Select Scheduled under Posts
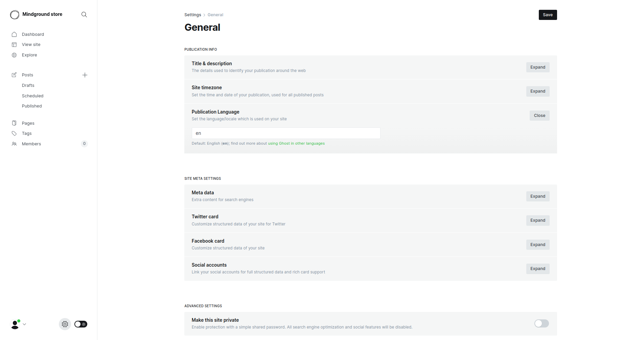644x340 pixels. coord(32,96)
